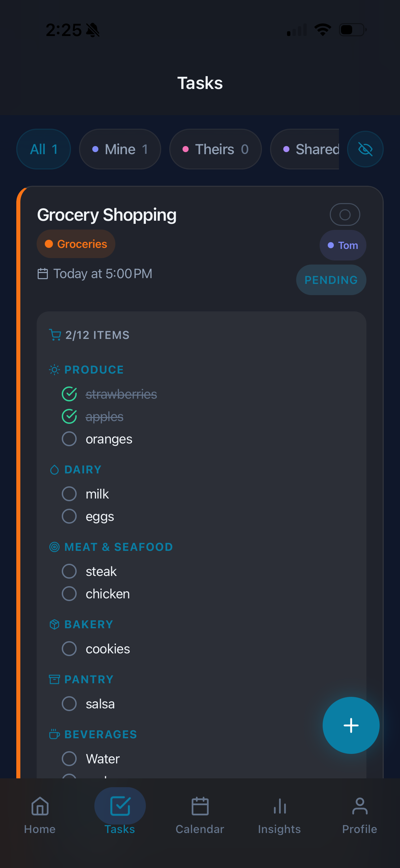
Task: Click the coffee cup icon beside BEVERAGES
Action: coord(54,734)
